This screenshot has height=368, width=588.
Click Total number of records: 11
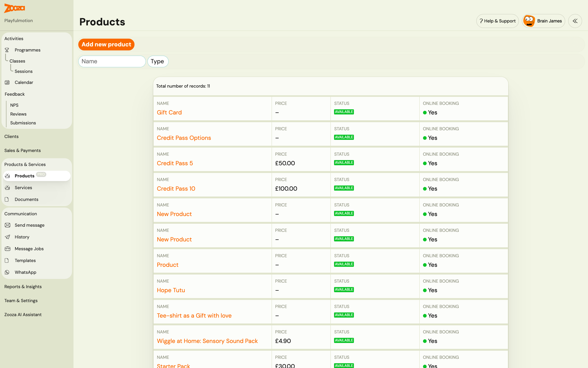(x=183, y=86)
